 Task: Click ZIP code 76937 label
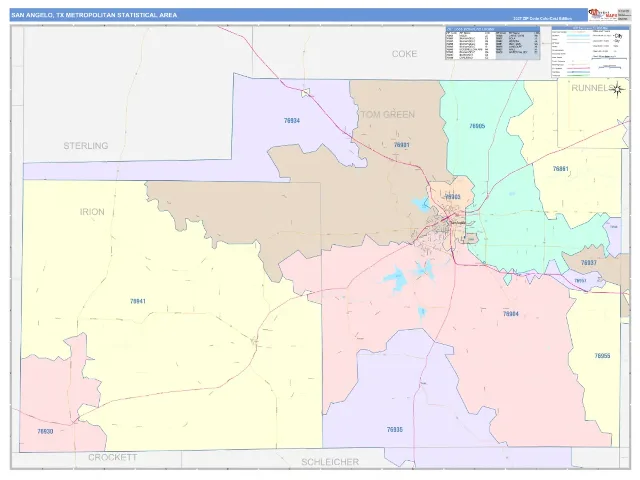pyautogui.click(x=589, y=263)
